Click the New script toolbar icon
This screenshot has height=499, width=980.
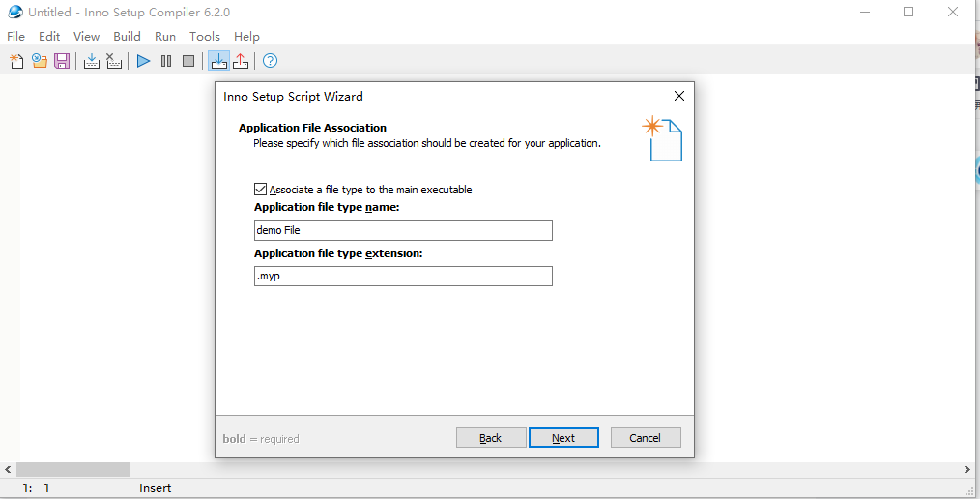[16, 61]
